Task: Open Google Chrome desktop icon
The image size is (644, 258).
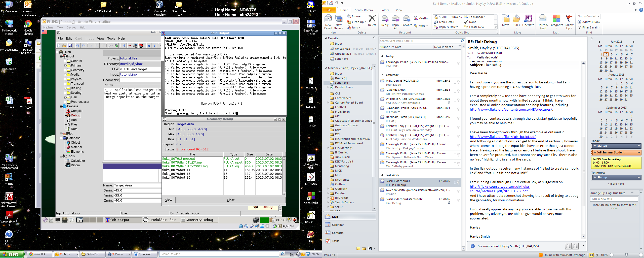Action: [x=28, y=27]
